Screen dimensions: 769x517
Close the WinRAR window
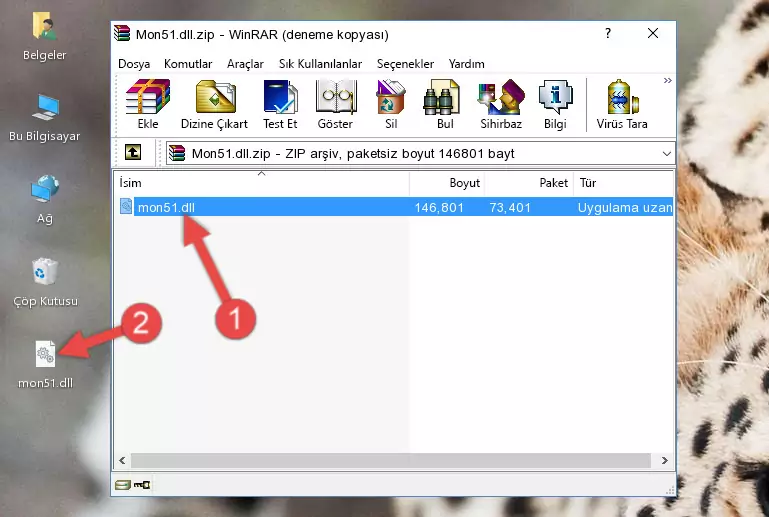[x=653, y=33]
